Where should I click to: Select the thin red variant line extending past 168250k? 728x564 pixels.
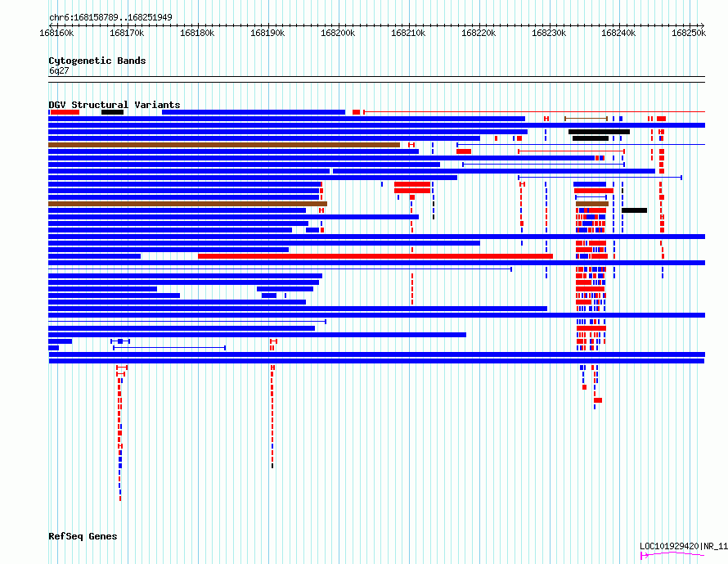(x=534, y=112)
